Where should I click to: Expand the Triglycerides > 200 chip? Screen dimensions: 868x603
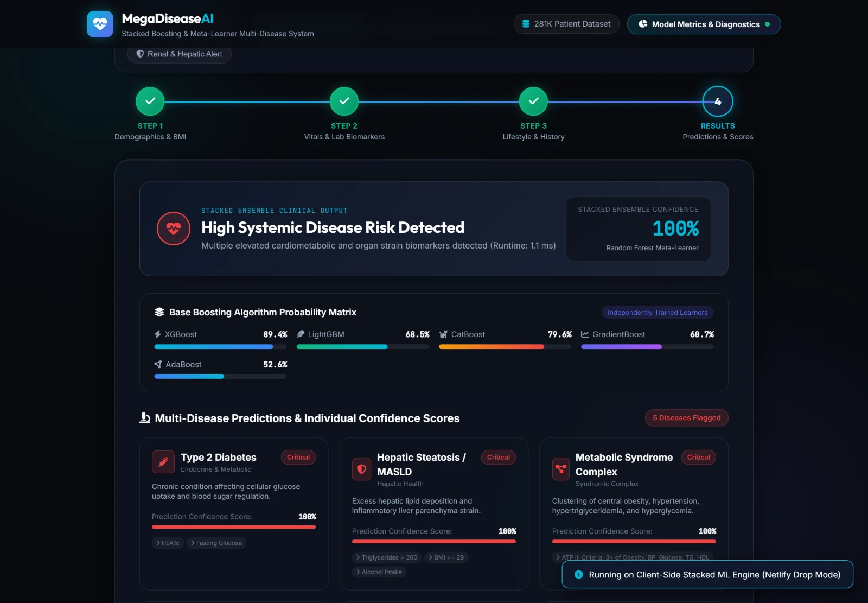pos(387,557)
